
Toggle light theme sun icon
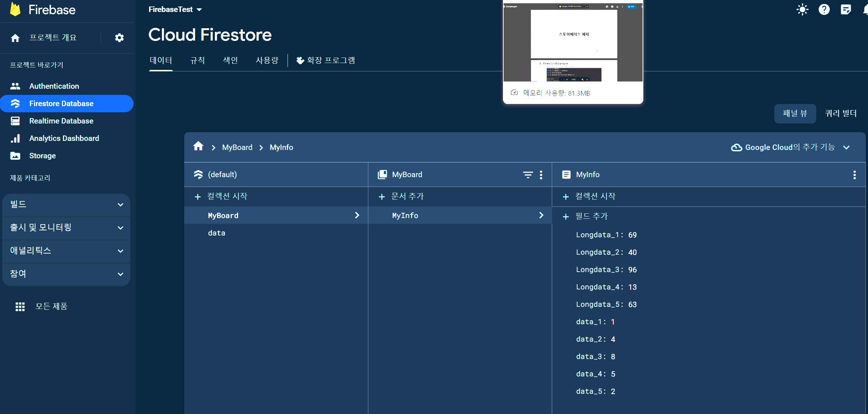pos(802,9)
